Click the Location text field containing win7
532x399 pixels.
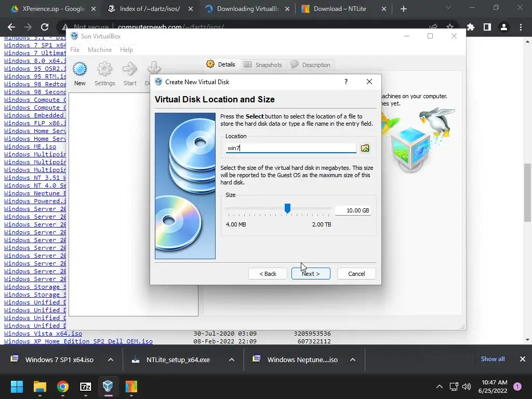coord(291,148)
